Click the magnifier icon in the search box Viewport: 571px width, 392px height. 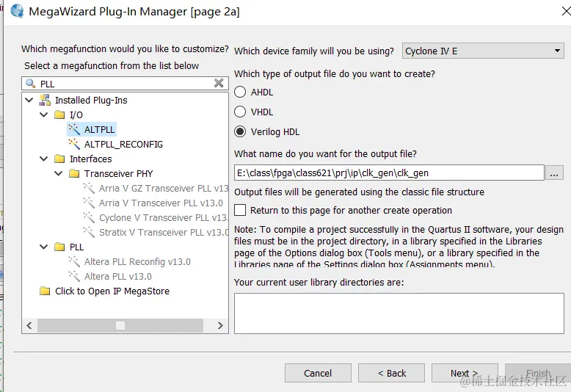(31, 84)
